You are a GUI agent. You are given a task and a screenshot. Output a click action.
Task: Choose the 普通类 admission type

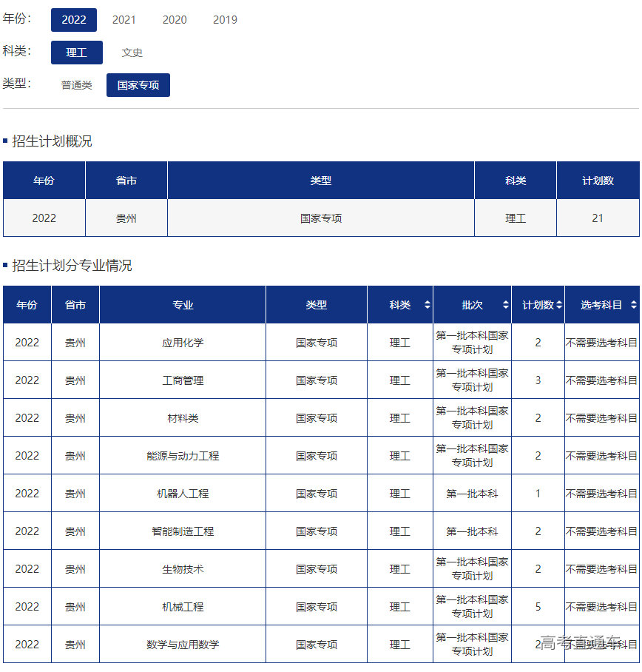(77, 85)
